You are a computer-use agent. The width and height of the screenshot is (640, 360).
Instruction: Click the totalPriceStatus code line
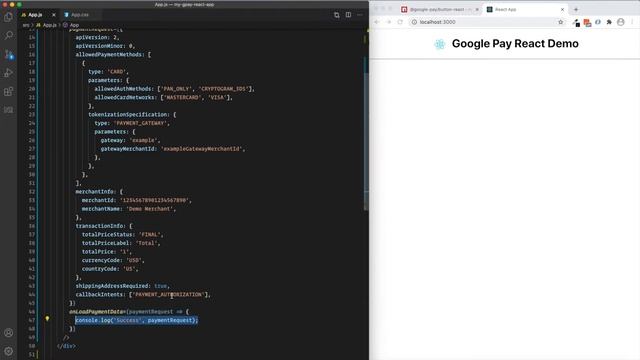click(122, 235)
